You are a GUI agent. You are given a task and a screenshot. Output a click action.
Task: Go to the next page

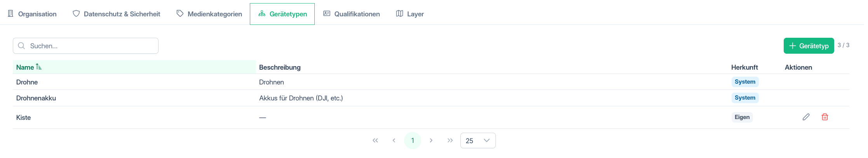tap(431, 140)
